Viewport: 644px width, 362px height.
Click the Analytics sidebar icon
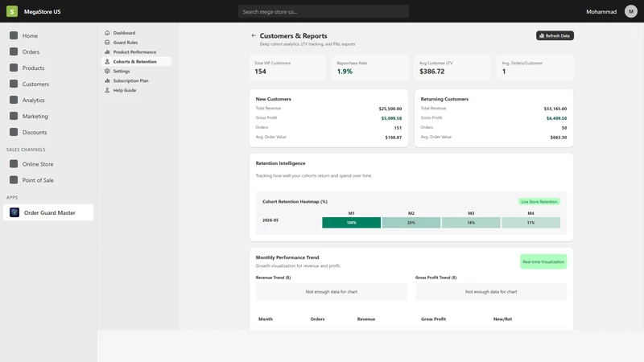click(x=14, y=100)
